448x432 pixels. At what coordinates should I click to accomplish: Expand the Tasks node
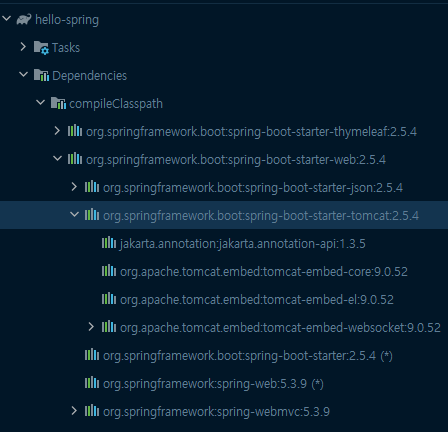(x=23, y=47)
